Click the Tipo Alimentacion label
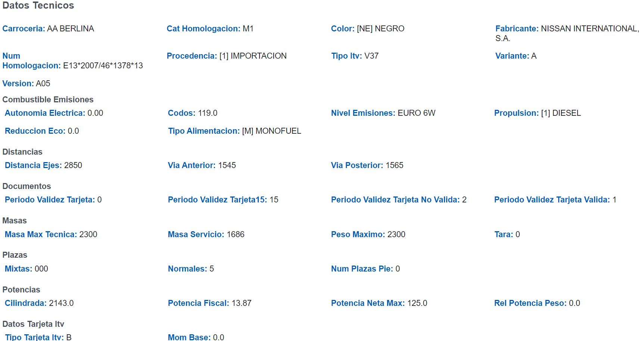Screen dimensions: 644x341 [x=204, y=131]
